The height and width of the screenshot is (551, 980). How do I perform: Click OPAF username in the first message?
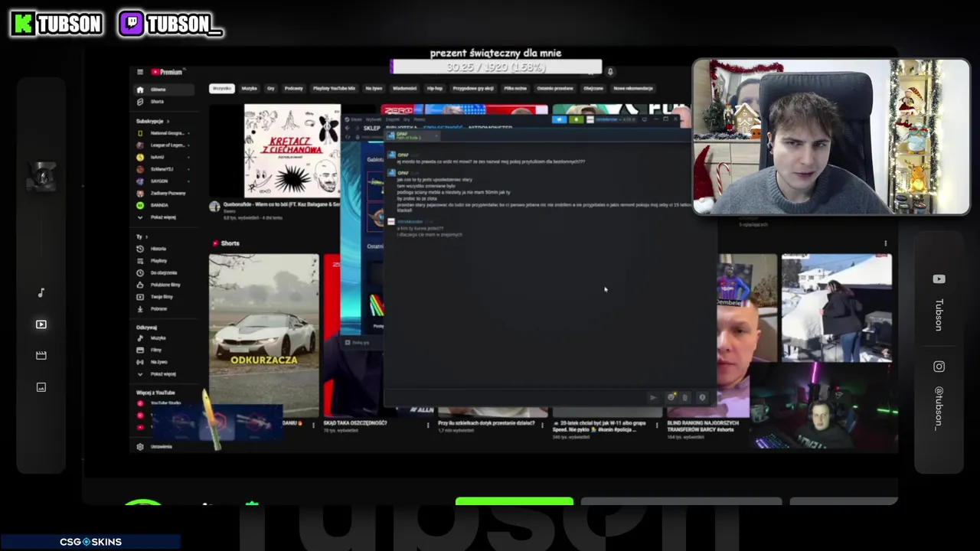403,155
